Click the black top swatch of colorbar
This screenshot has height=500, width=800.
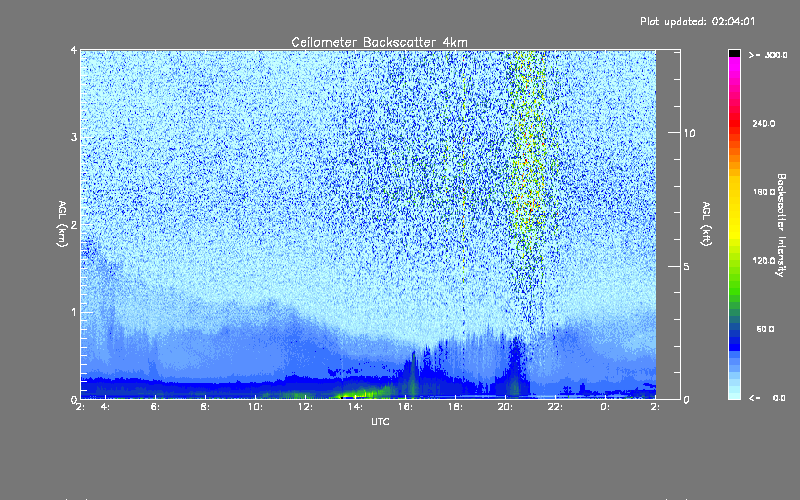[x=734, y=53]
